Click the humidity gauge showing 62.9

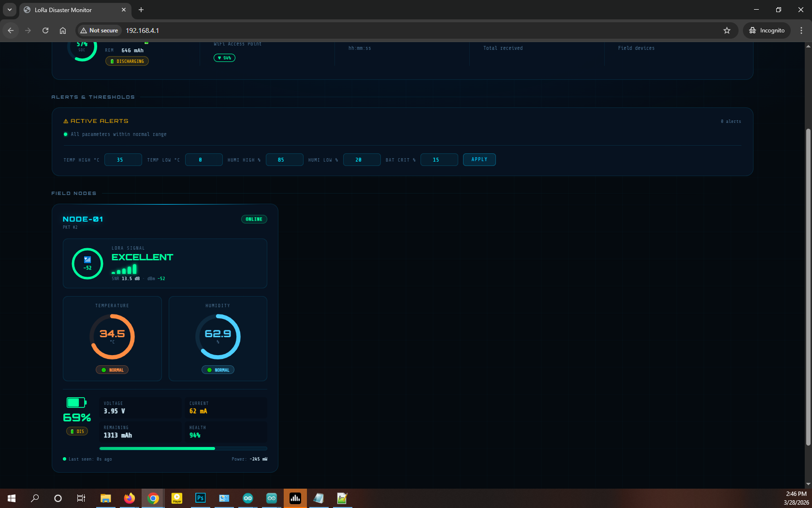coord(218,337)
